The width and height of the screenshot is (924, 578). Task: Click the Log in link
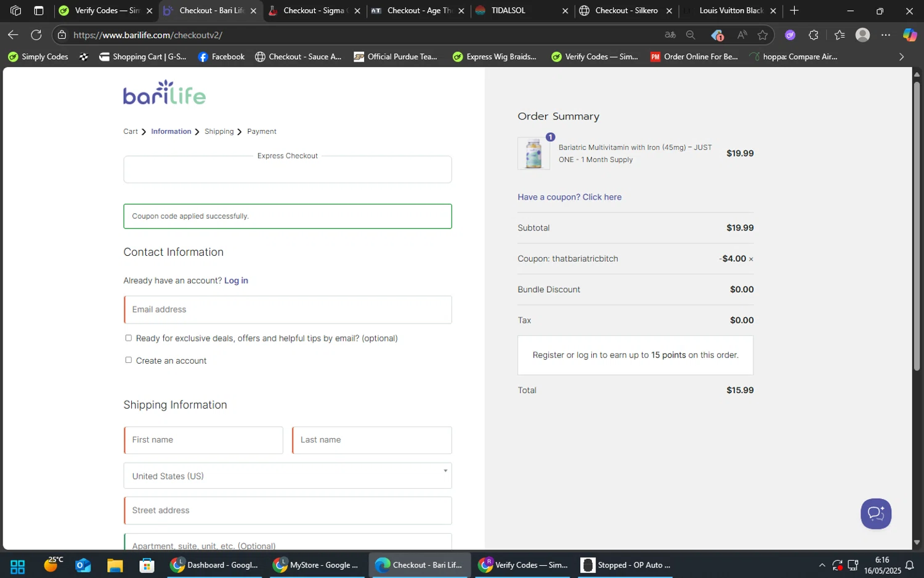coord(236,280)
